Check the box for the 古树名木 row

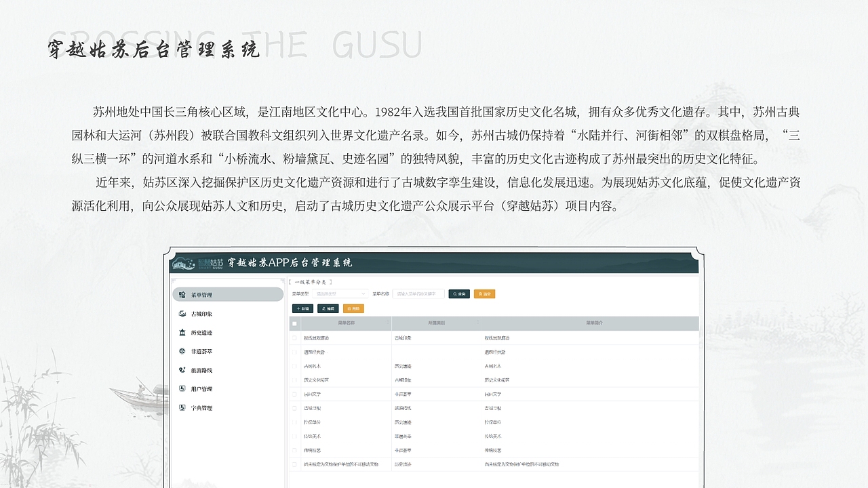[294, 366]
